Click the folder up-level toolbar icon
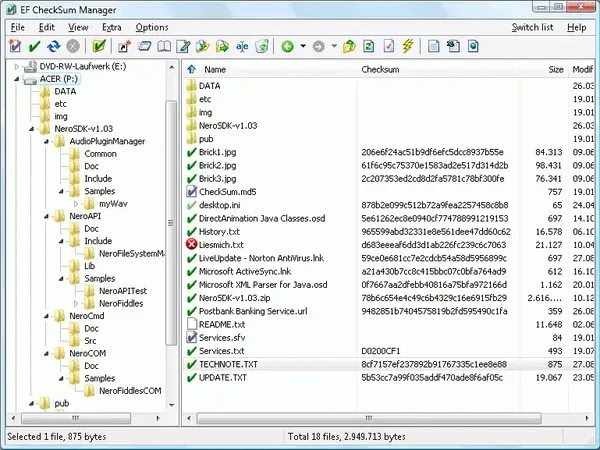The height and width of the screenshot is (450, 600). click(x=349, y=46)
